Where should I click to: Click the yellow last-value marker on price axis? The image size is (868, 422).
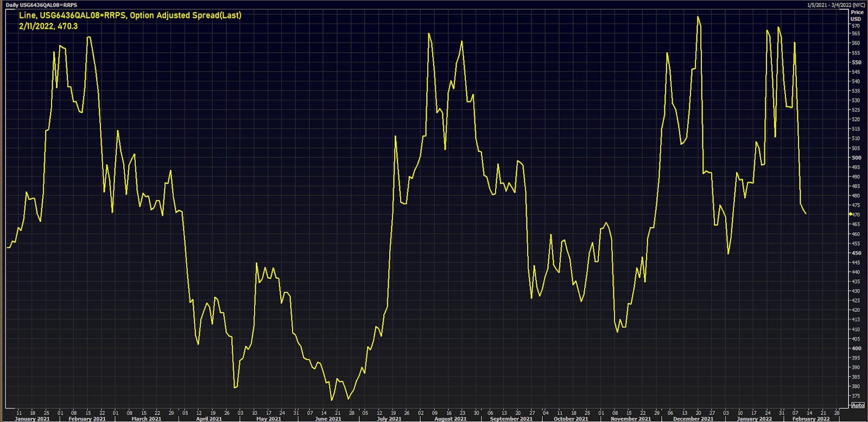850,214
